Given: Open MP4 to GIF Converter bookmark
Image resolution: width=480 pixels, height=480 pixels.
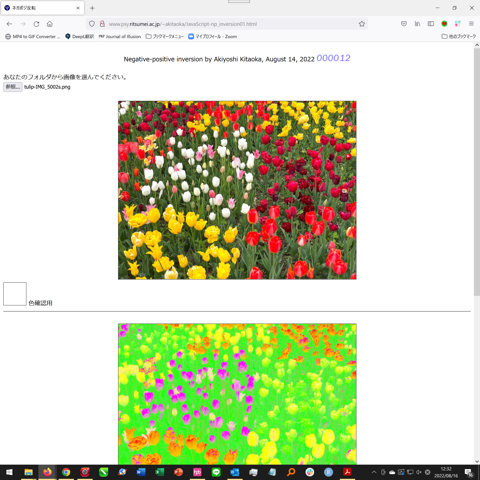Looking at the screenshot, I should (33, 37).
